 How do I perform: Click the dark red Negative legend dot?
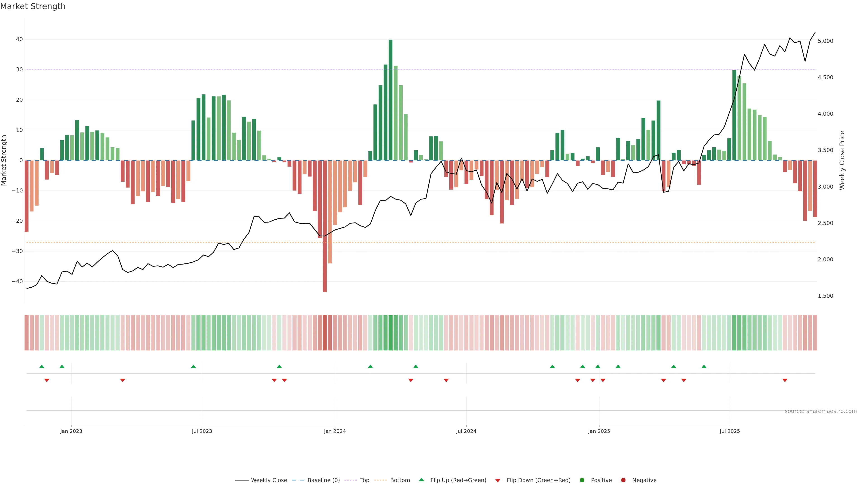pyautogui.click(x=623, y=480)
